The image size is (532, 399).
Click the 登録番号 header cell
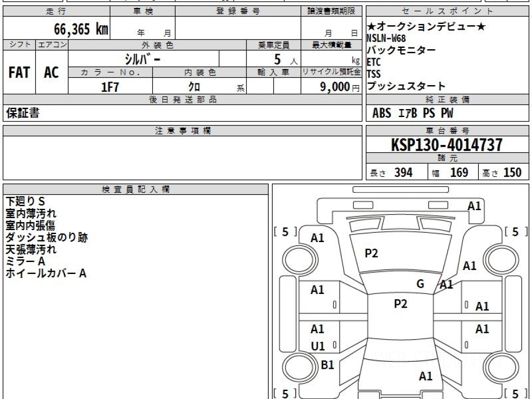[x=238, y=12]
